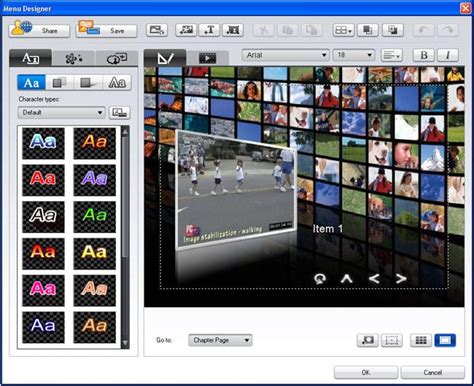The image size is (474, 386).
Task: Choose the blue outlined Aa preset
Action: (43, 143)
